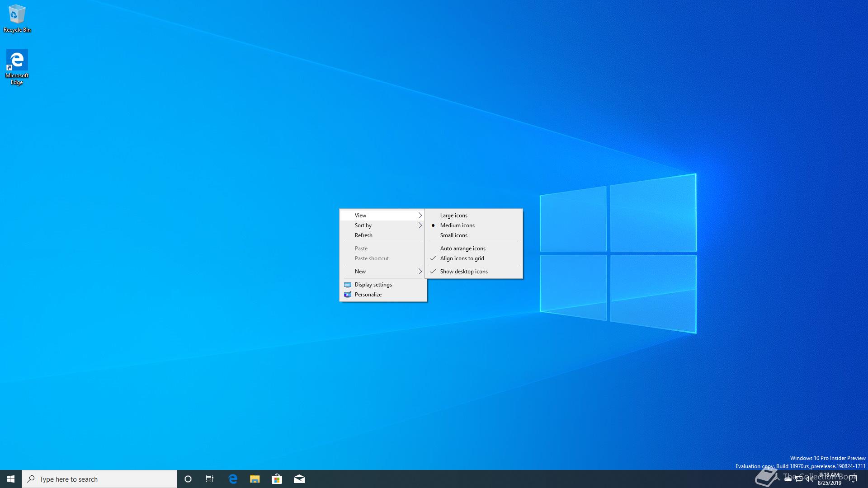Image resolution: width=868 pixels, height=488 pixels.
Task: Open the Recycle Bin desktop icon
Action: point(17,19)
